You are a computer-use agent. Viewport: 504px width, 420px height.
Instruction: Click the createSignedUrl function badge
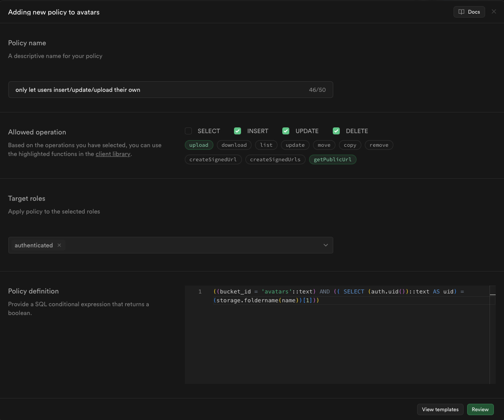click(213, 159)
